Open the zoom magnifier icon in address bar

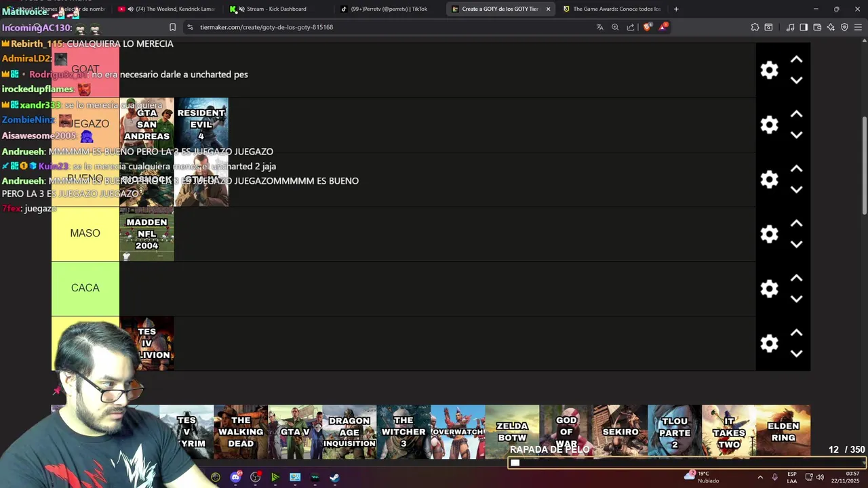[x=615, y=27]
